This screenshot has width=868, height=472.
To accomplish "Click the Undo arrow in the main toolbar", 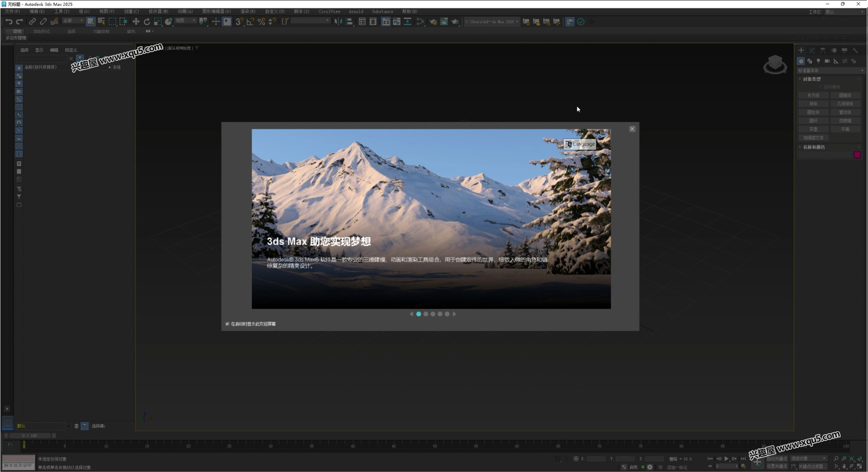I will pos(9,22).
